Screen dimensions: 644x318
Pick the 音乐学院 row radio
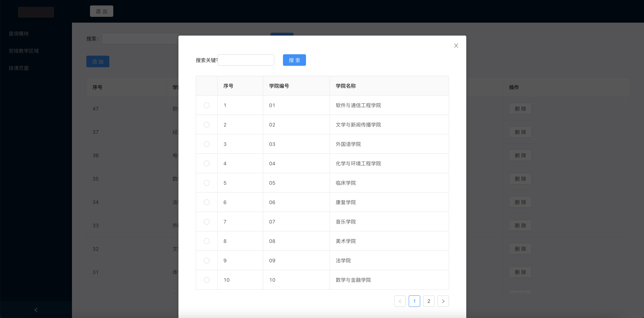[207, 222]
